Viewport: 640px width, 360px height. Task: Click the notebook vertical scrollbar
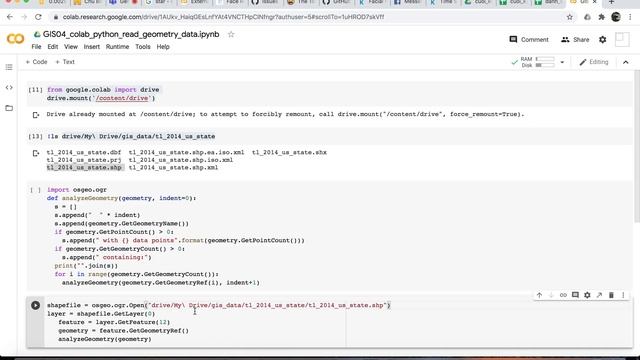(636, 147)
